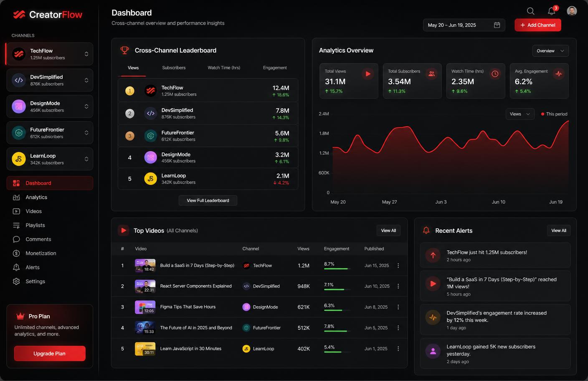Click the Analytics chart icon in sidebar
Viewport: 588px width, 381px height.
16,197
